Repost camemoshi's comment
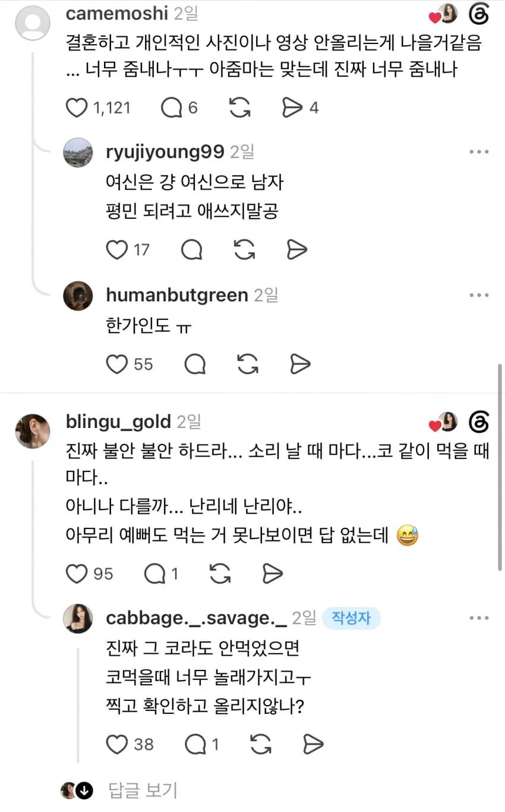505x812 pixels. 239,108
